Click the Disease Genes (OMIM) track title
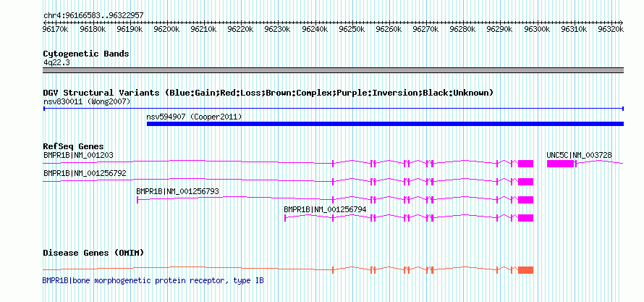 click(93, 253)
